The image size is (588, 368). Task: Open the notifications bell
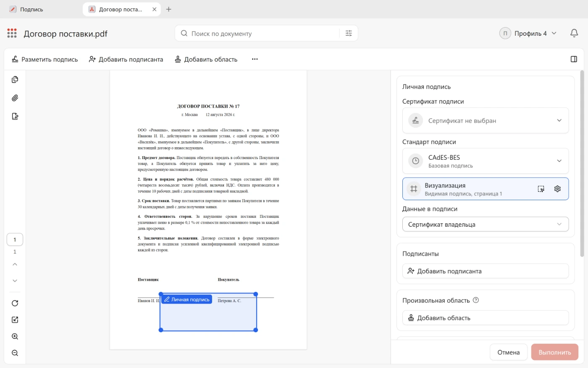click(x=574, y=33)
